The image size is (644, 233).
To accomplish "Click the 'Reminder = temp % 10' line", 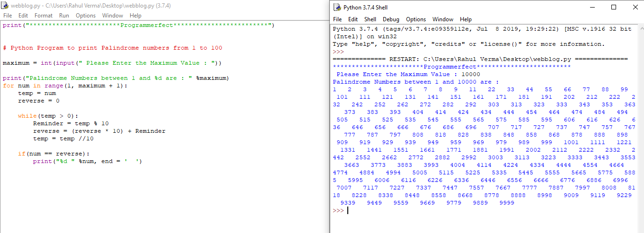I will click(x=71, y=123).
